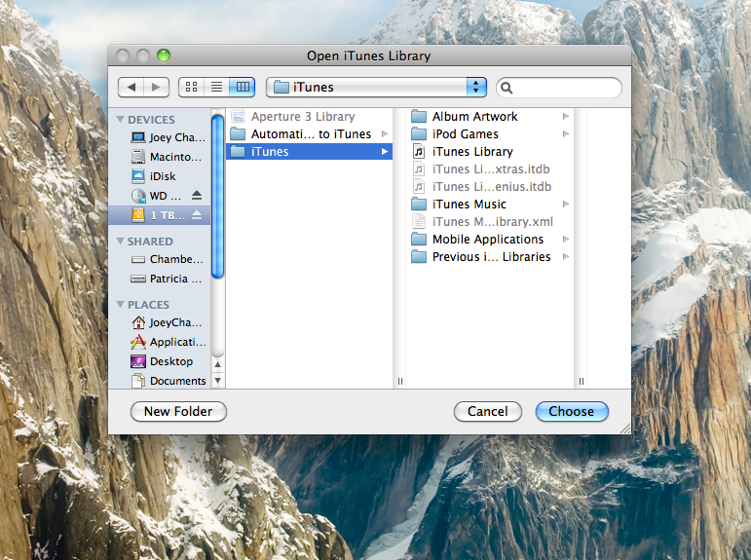Switch to icon view
The height and width of the screenshot is (560, 751).
click(191, 88)
